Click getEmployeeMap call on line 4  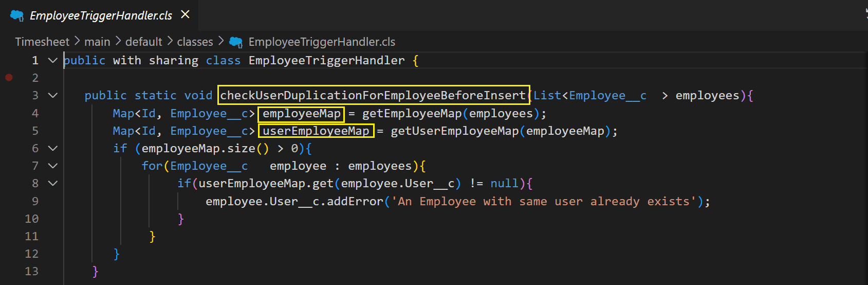[412, 113]
